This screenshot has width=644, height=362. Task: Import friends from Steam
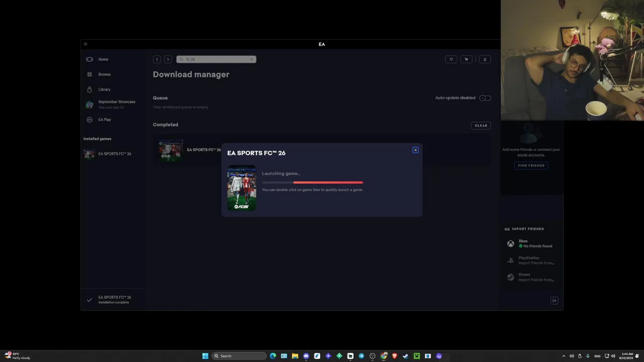pyautogui.click(x=531, y=277)
